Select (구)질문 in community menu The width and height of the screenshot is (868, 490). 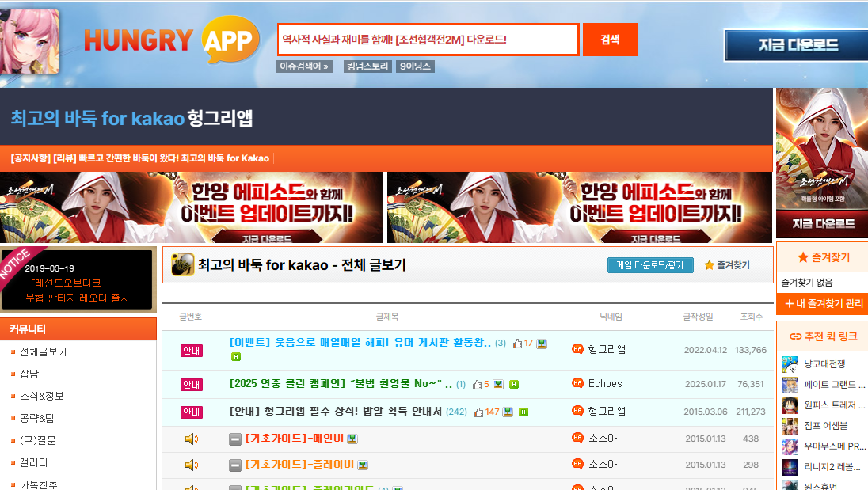click(x=38, y=440)
